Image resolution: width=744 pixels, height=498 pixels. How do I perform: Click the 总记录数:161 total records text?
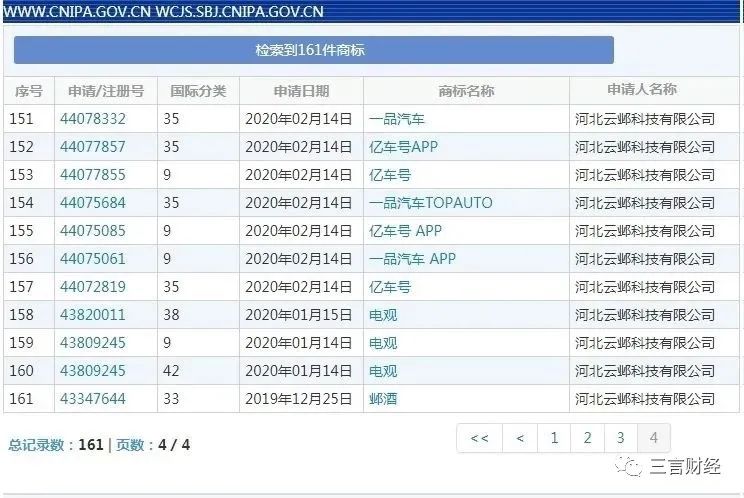[56, 444]
